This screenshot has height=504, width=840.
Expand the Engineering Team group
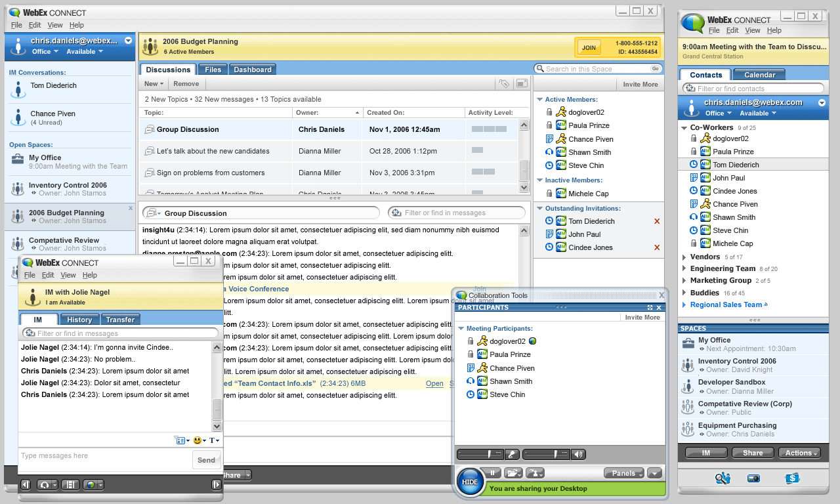click(x=684, y=268)
